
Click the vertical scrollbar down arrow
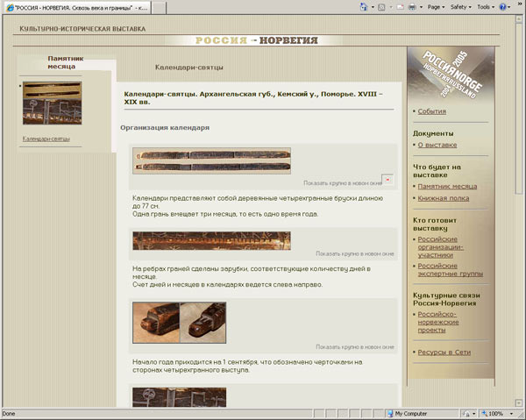coord(520,401)
